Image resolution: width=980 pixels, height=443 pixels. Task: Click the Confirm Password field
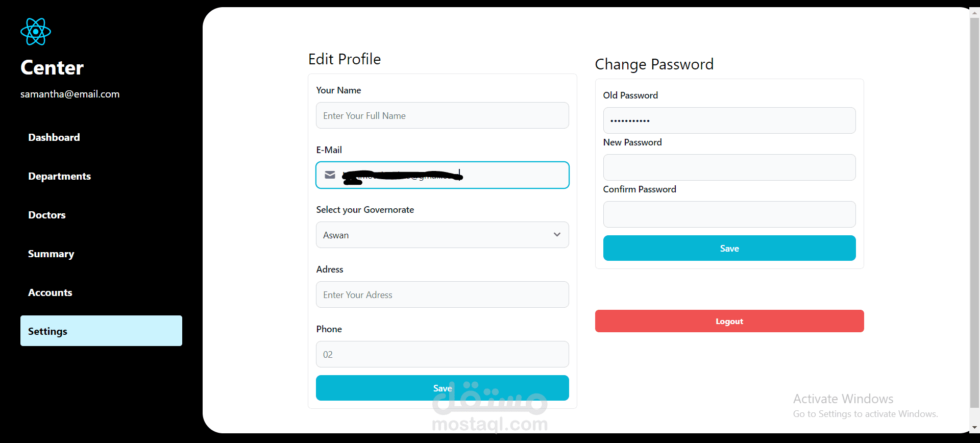click(x=729, y=214)
